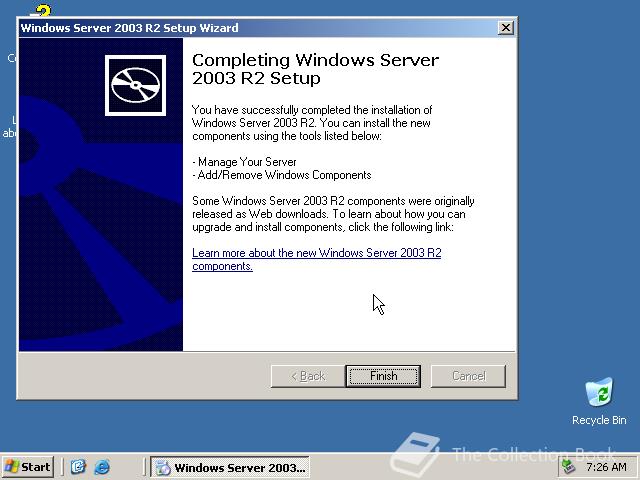Click the wizard title bar text
The image size is (640, 480).
pyautogui.click(x=129, y=28)
